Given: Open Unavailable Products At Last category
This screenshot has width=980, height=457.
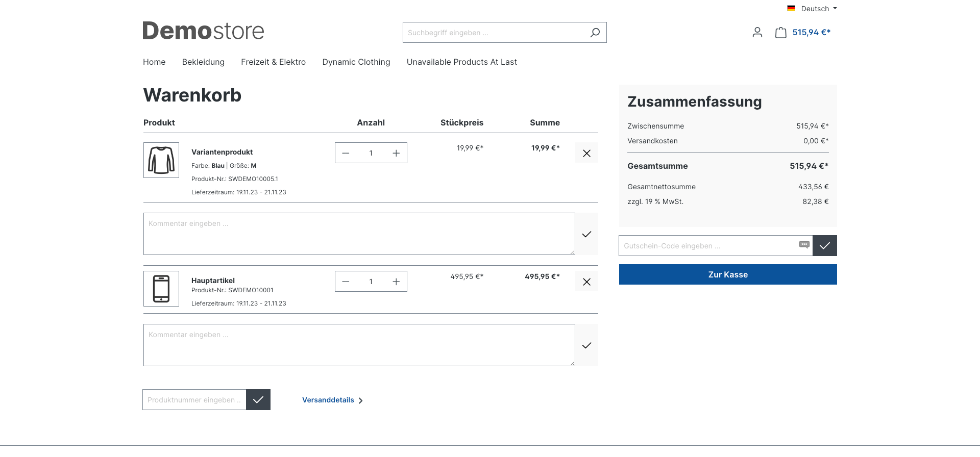Looking at the screenshot, I should click(x=462, y=62).
